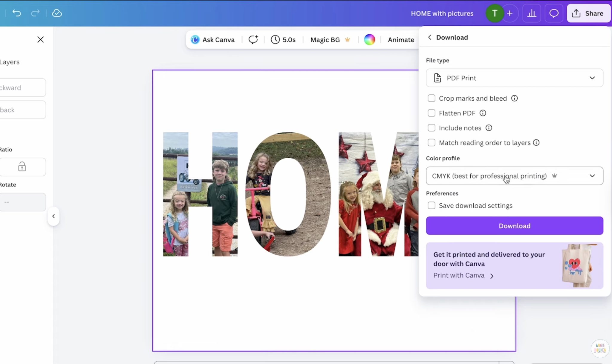
Task: Enable Crop marks and bleed
Action: 432,98
